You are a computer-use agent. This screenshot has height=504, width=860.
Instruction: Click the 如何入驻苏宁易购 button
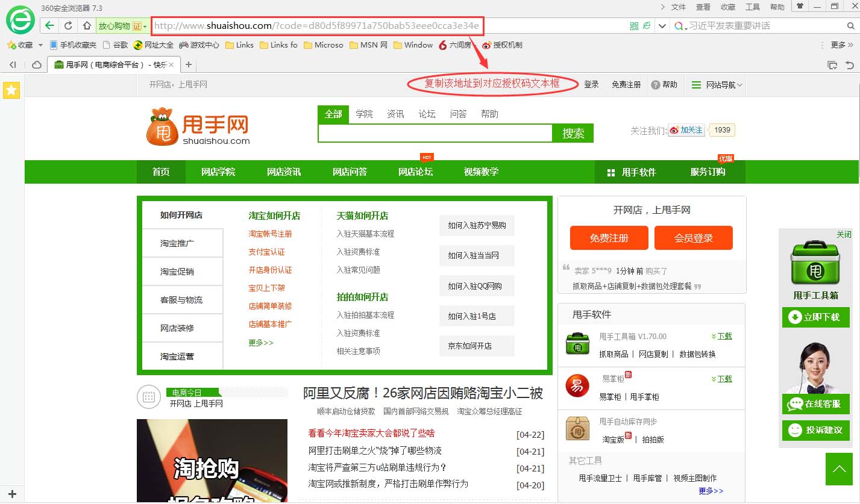coord(477,226)
